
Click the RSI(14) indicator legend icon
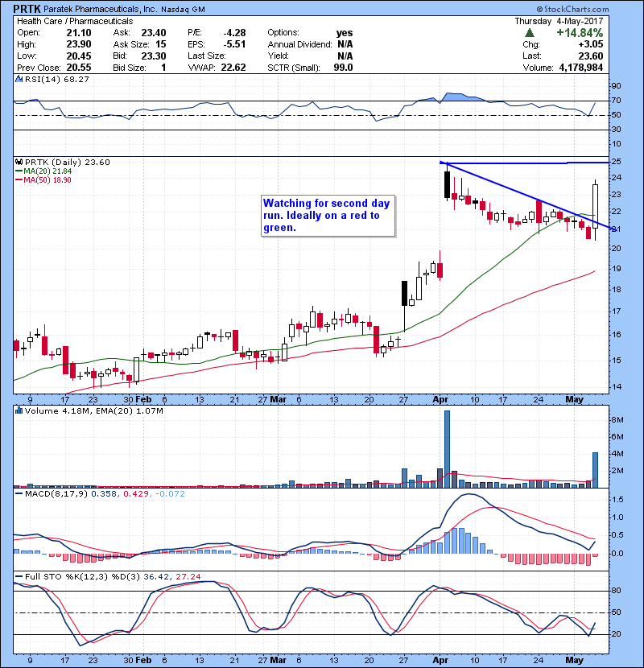pos(19,80)
